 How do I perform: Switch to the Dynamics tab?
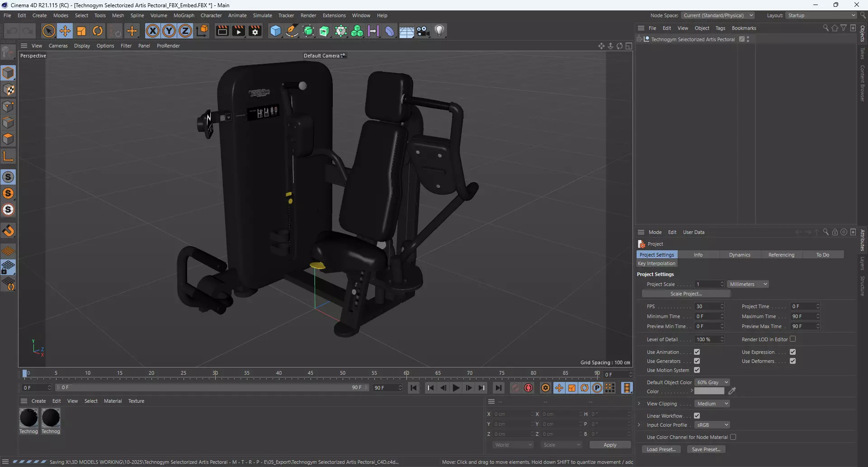click(740, 255)
